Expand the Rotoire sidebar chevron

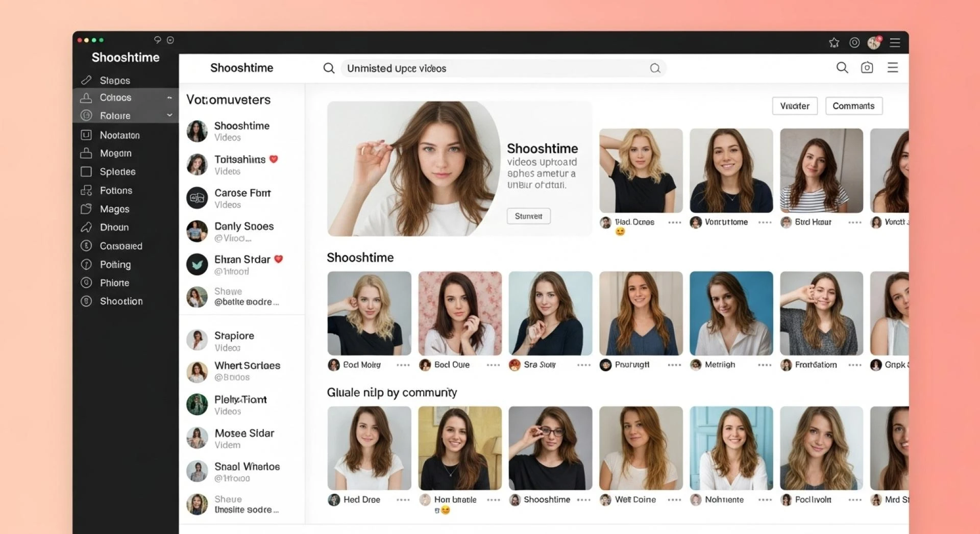169,116
